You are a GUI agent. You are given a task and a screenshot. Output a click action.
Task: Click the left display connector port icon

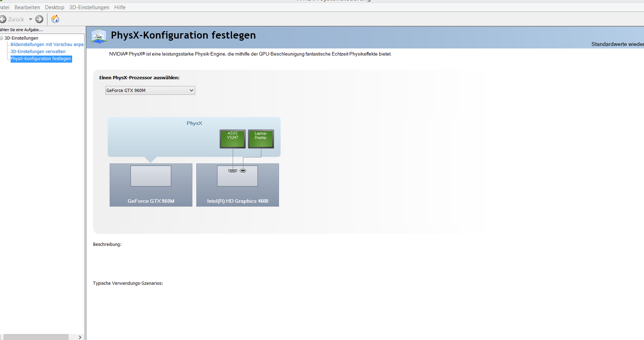click(233, 171)
